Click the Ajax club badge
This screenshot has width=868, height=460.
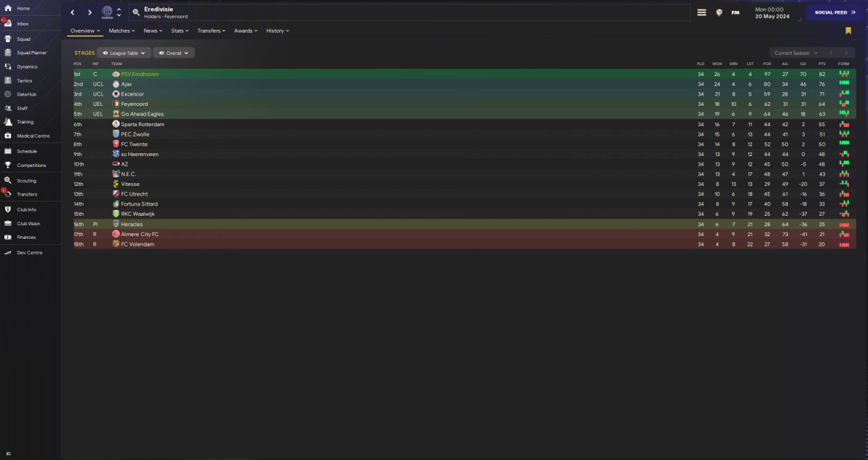click(x=116, y=84)
